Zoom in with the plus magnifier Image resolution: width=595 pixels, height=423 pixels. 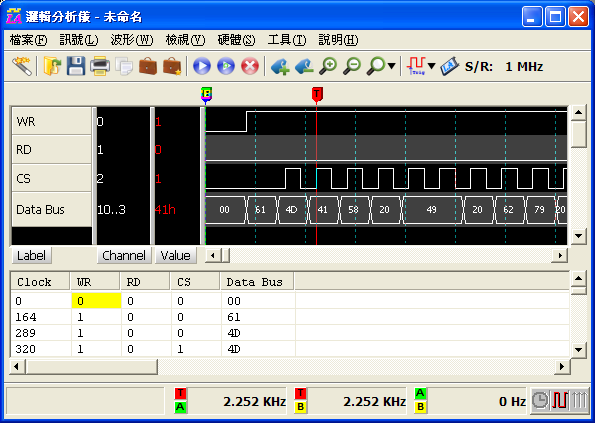328,66
